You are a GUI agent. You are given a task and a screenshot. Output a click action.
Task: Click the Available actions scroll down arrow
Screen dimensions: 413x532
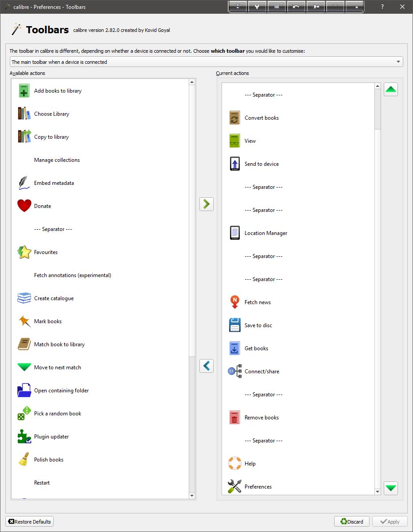pyautogui.click(x=192, y=496)
